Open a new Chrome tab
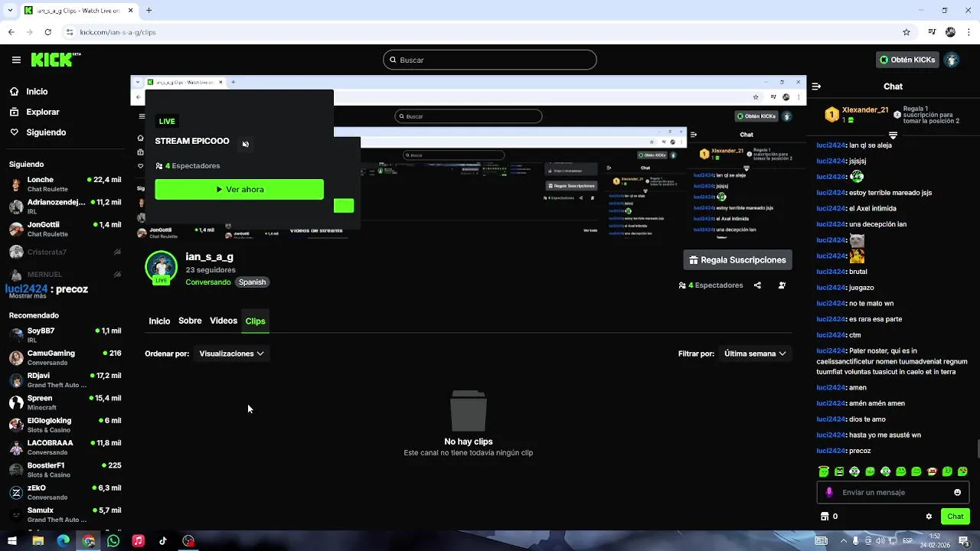Image resolution: width=980 pixels, height=551 pixels. click(x=149, y=11)
